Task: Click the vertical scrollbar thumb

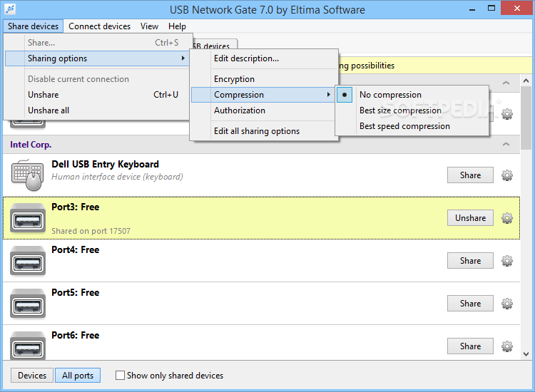Action: [x=526, y=118]
